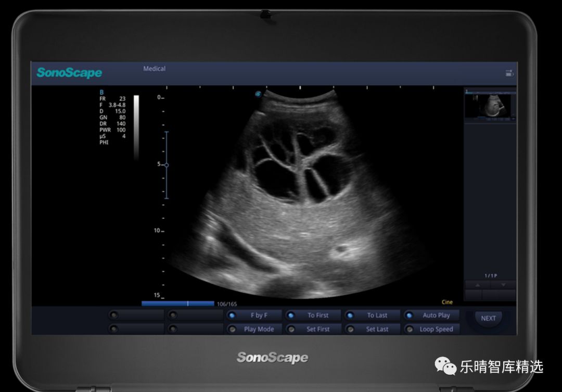This screenshot has height=392, width=562.
Task: Click the '106/165' frame counter
Action: tap(227, 304)
